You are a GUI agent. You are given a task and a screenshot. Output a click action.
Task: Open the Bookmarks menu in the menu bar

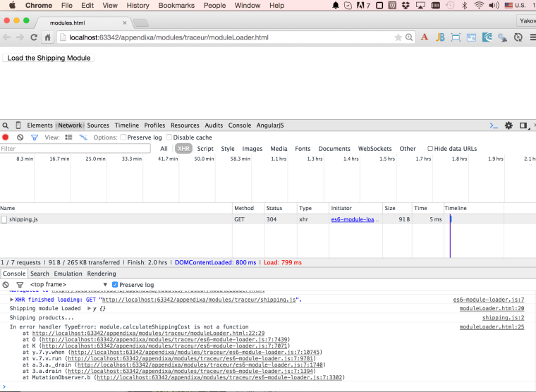coord(176,6)
